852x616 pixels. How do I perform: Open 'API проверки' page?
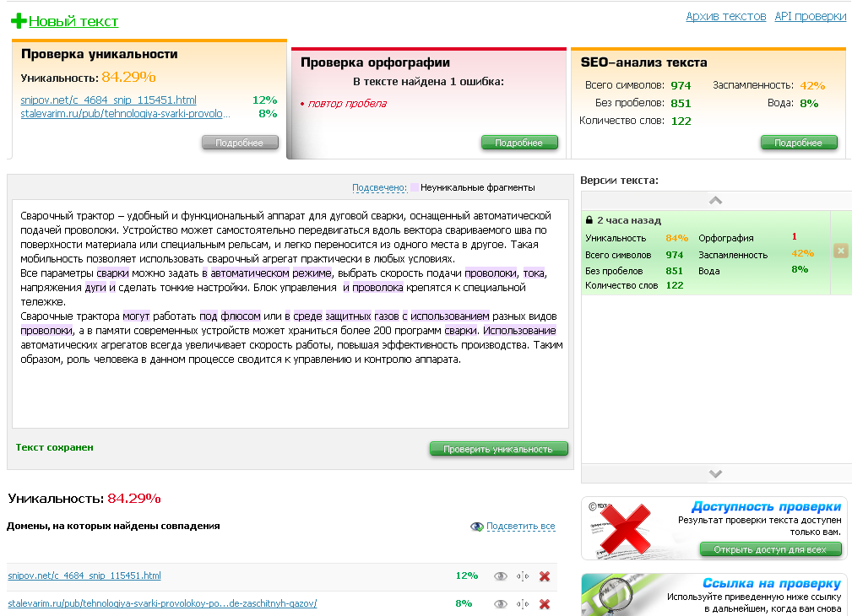[x=810, y=16]
